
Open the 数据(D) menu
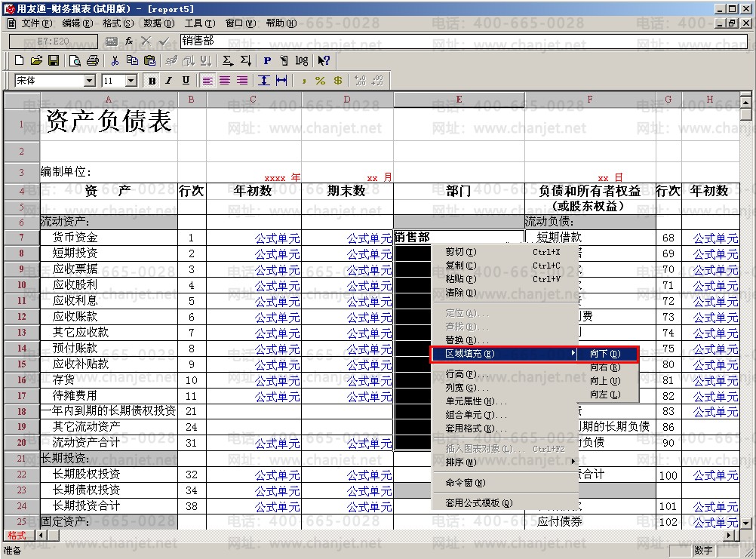pos(159,23)
